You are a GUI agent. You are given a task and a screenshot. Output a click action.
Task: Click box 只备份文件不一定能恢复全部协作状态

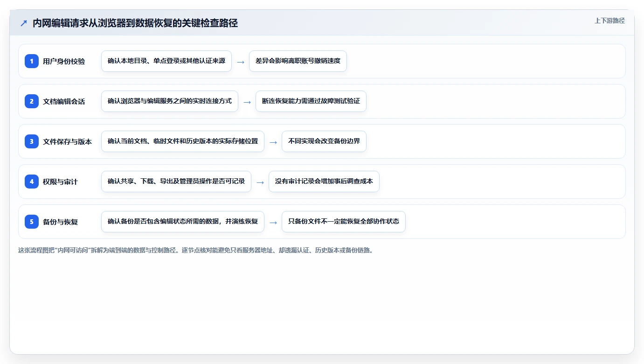pyautogui.click(x=344, y=222)
